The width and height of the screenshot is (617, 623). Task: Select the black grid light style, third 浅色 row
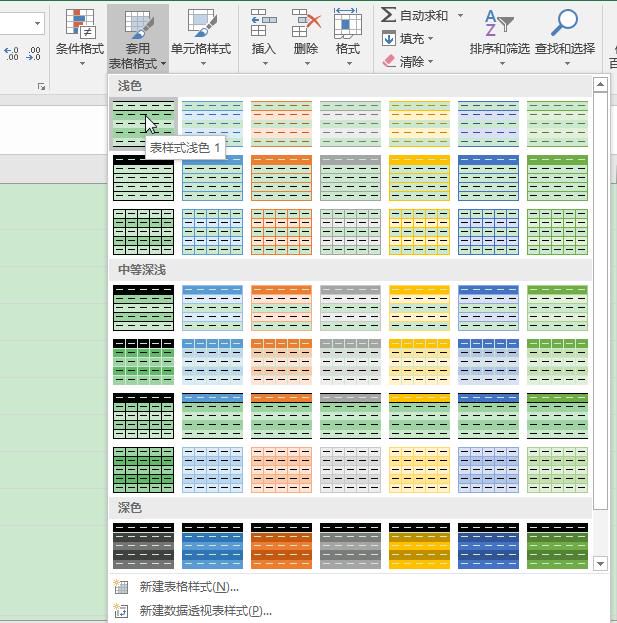point(143,232)
